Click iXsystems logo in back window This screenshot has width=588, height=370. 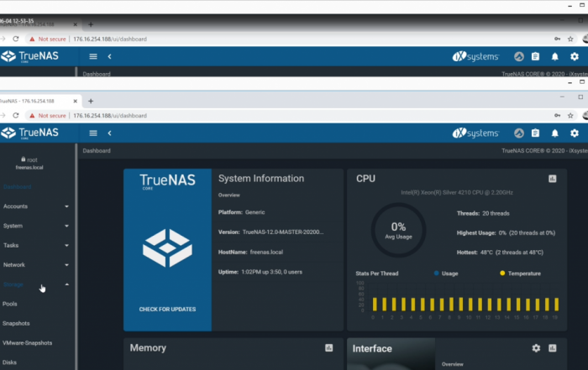[475, 56]
